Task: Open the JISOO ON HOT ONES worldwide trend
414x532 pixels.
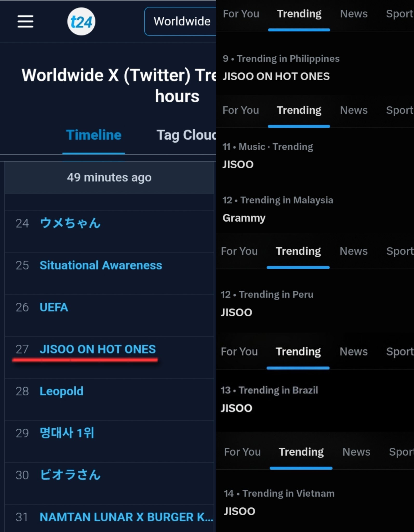Action: [x=98, y=349]
